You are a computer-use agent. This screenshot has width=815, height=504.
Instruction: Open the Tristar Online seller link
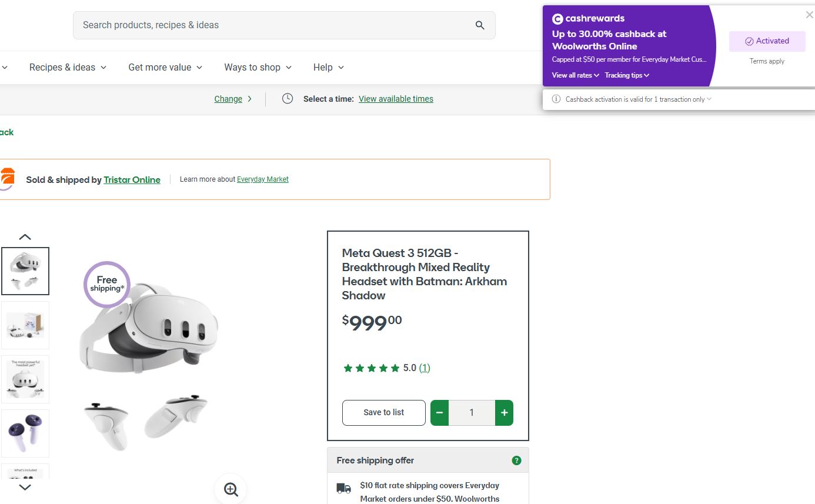tap(132, 180)
